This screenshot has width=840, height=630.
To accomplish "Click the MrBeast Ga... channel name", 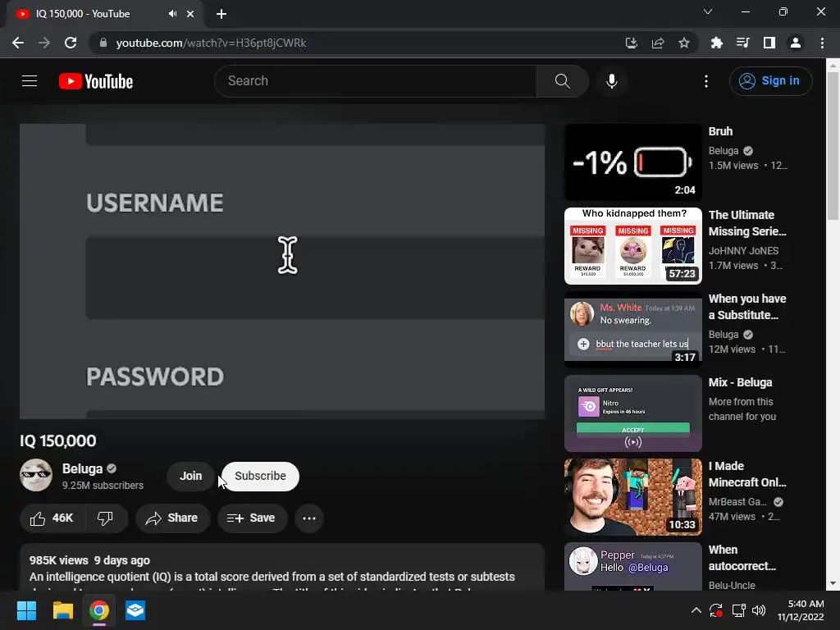I will [x=737, y=502].
